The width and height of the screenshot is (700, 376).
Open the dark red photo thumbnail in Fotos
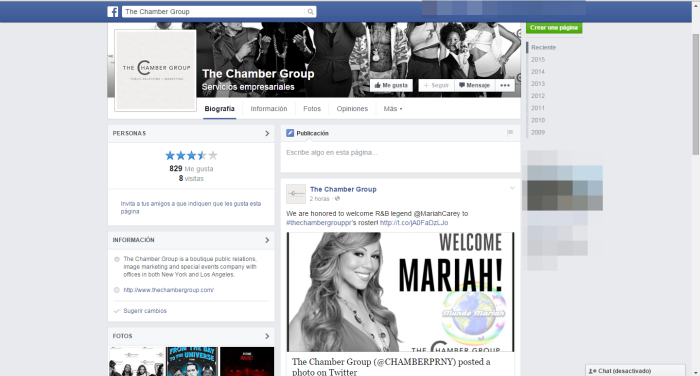point(247,361)
